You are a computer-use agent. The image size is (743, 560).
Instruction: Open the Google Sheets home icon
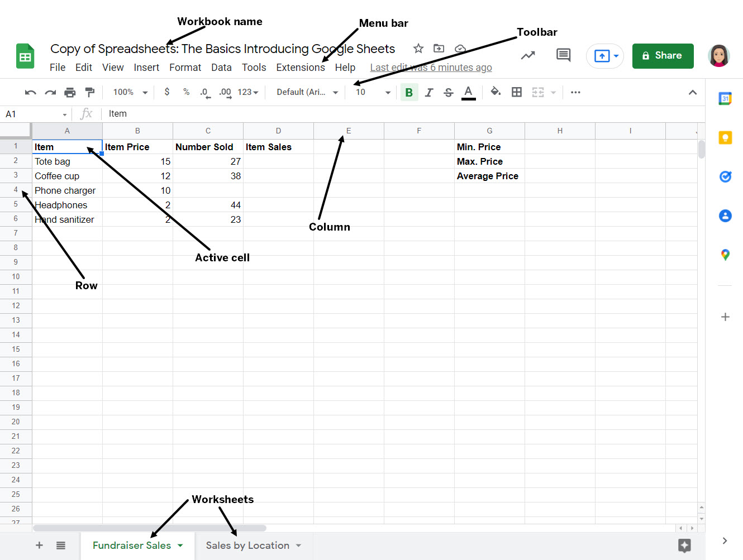click(x=25, y=56)
